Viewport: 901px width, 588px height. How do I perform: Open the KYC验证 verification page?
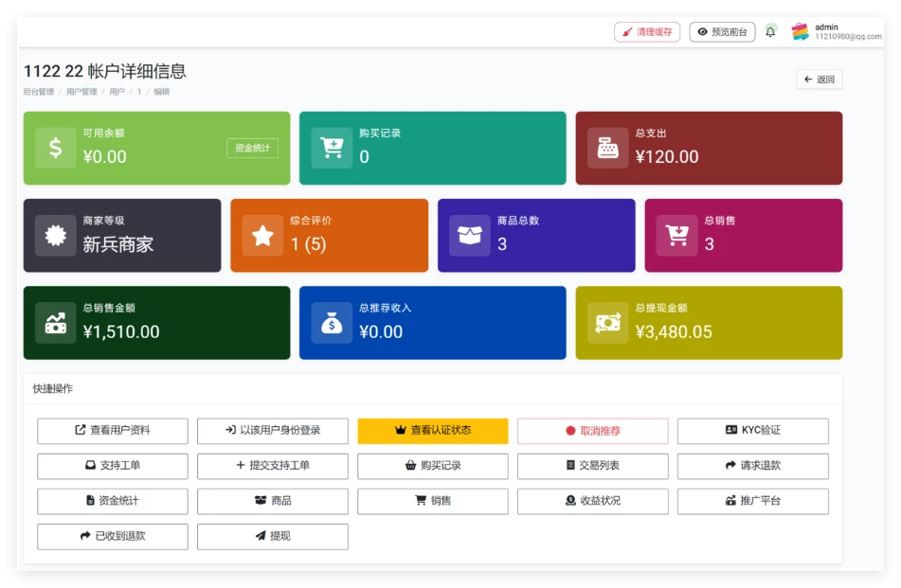pyautogui.click(x=752, y=431)
